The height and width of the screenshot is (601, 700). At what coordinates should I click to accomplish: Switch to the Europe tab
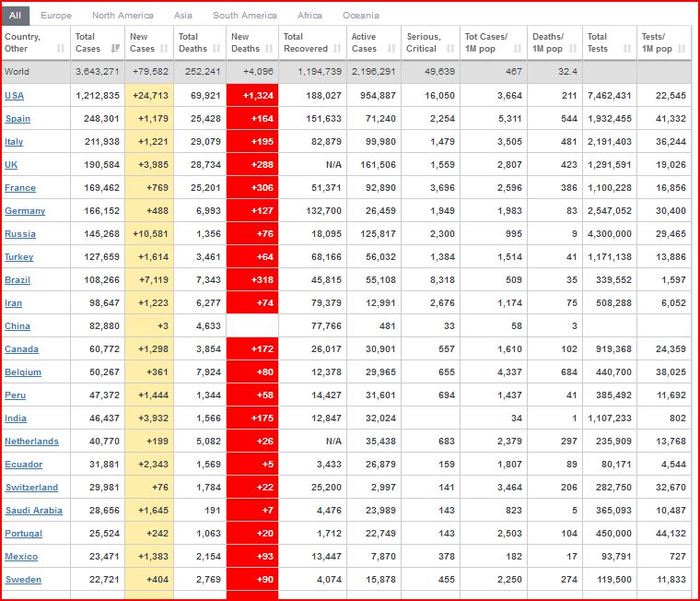coord(56,16)
